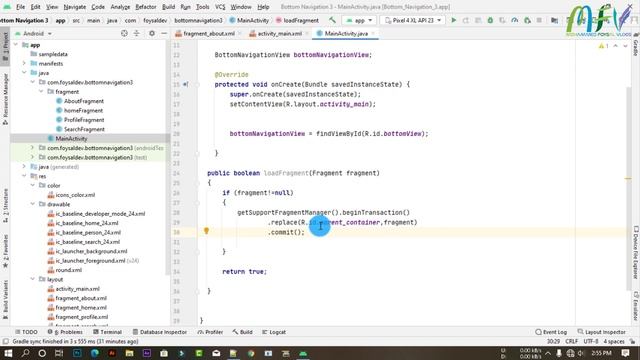Open the Pixel 4 XL API 23 device dropdown
The height and width of the screenshot is (360, 640).
pos(413,20)
